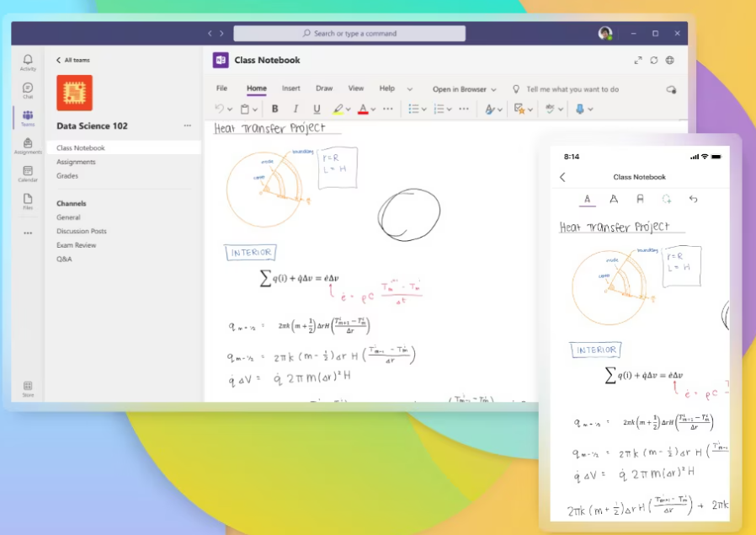Click the Paste clipboard icon
The image size is (756, 535).
(x=245, y=109)
